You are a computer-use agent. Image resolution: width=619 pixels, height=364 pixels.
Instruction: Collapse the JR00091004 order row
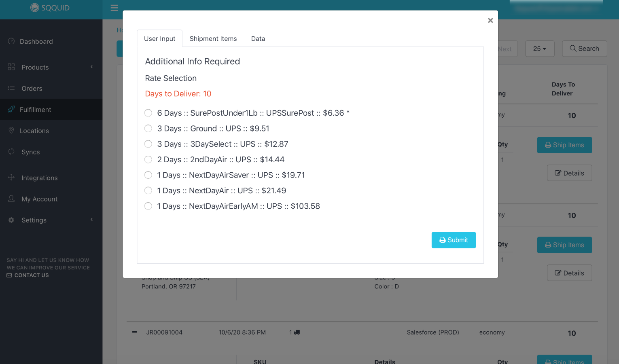pos(134,332)
